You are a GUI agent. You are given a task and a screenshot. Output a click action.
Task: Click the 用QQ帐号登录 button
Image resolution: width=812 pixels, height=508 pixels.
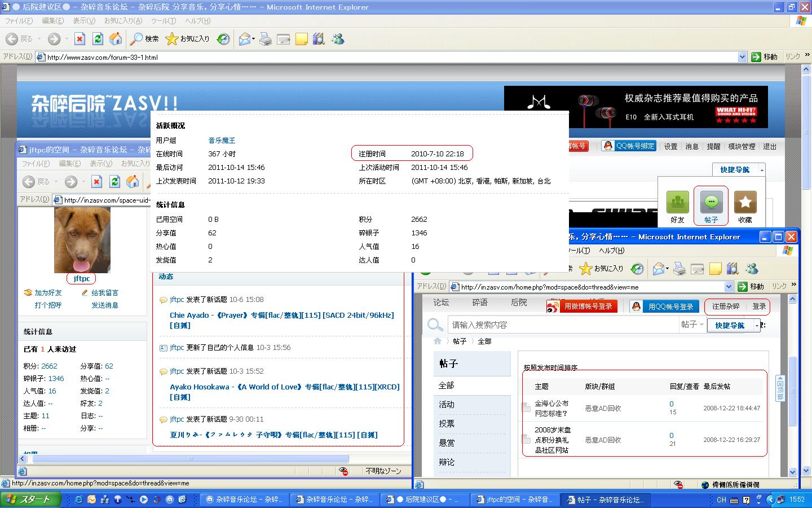pyautogui.click(x=665, y=306)
